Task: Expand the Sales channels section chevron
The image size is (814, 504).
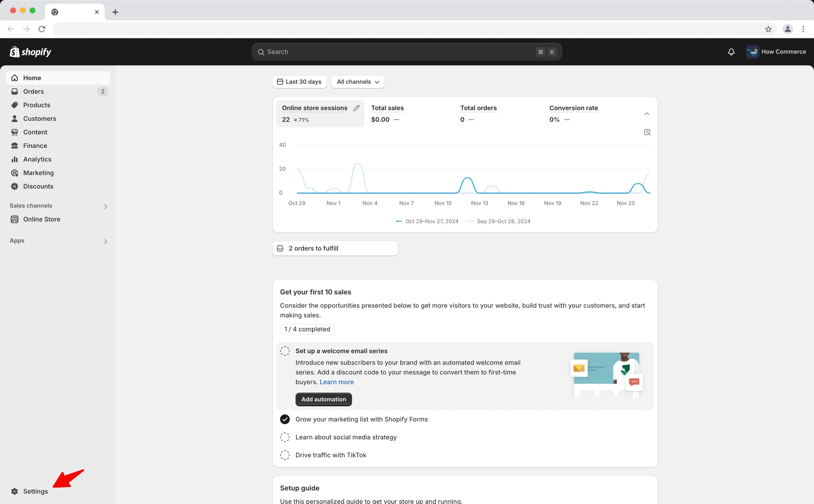Action: (105, 207)
